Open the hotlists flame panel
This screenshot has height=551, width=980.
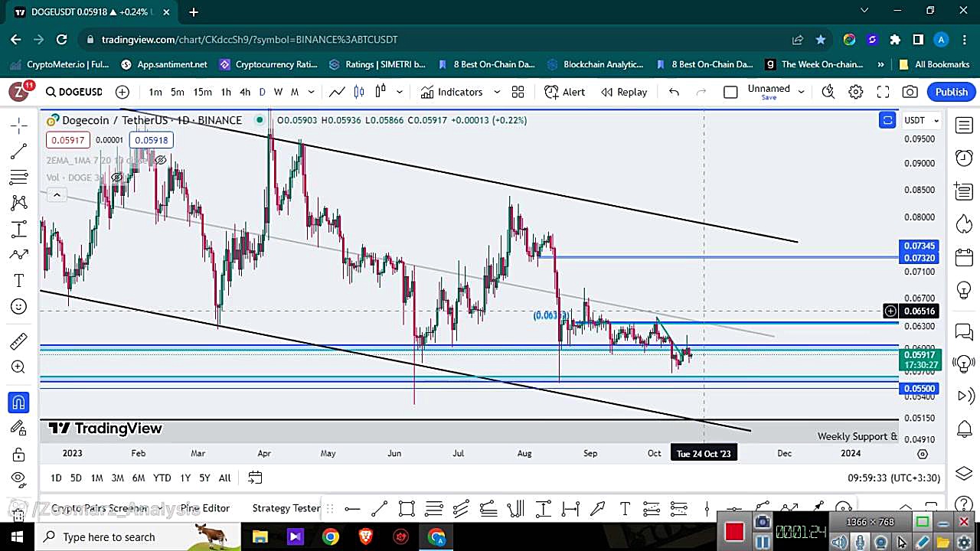[964, 224]
